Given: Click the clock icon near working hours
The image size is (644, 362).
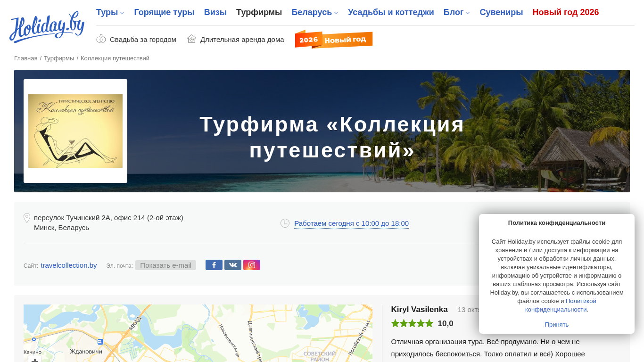Looking at the screenshot, I should pos(285,223).
